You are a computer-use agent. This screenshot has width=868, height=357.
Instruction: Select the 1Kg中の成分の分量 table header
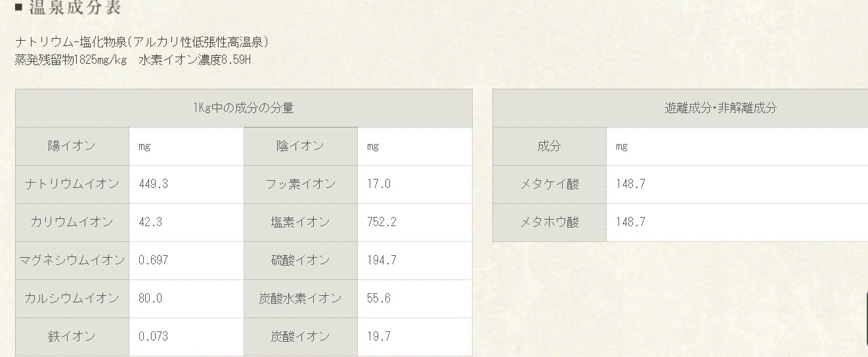point(244,108)
